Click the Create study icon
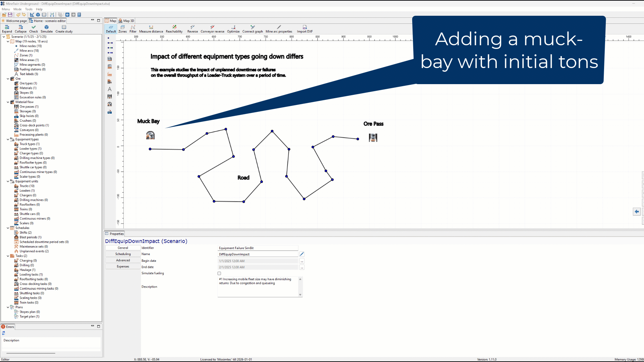This screenshot has height=362, width=644. 64,27
